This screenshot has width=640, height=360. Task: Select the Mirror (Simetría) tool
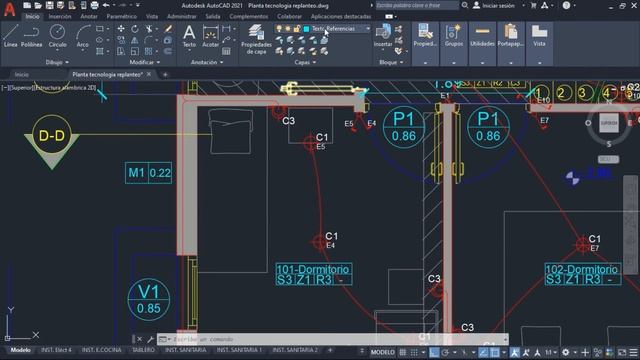click(x=135, y=40)
